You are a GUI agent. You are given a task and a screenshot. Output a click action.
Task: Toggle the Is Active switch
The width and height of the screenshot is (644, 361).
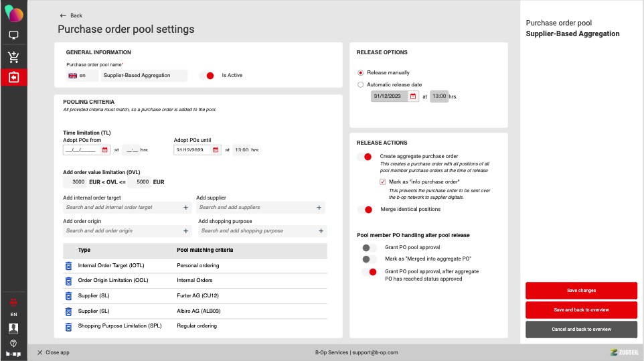[207, 76]
